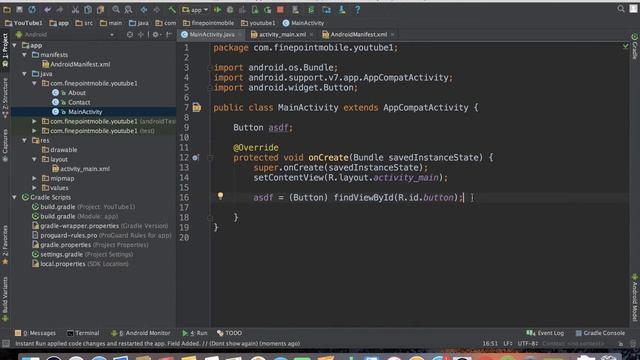The height and width of the screenshot is (360, 640).
Task: Select AndroidManifest.xml in project tree
Action: click(x=76, y=64)
